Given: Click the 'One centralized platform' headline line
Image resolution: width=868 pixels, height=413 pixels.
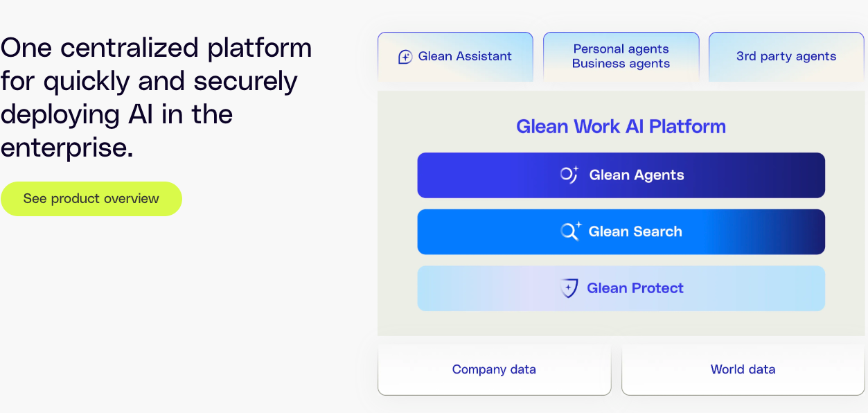Looking at the screenshot, I should point(156,48).
